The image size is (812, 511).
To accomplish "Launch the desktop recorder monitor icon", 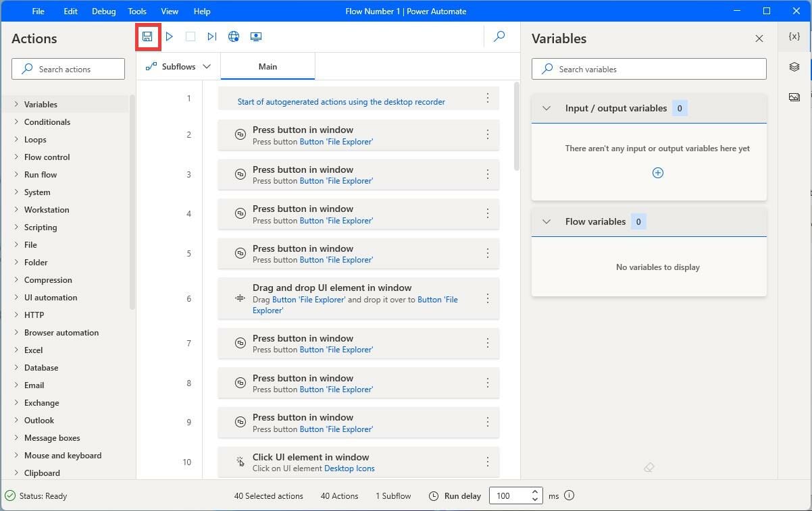I will pyautogui.click(x=256, y=36).
